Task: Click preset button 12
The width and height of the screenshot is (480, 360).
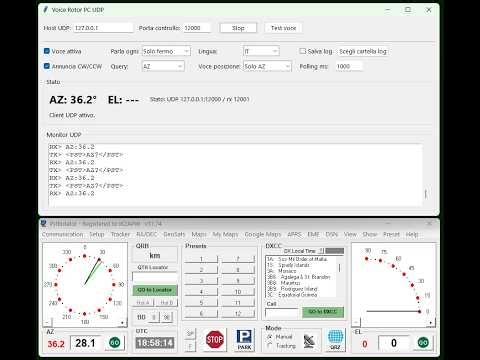Action: [238, 313]
